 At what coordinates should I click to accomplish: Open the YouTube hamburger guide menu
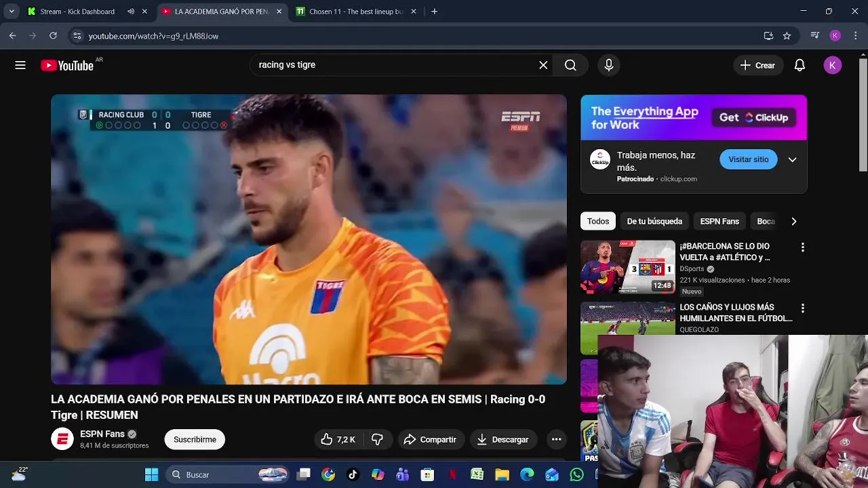[20, 65]
